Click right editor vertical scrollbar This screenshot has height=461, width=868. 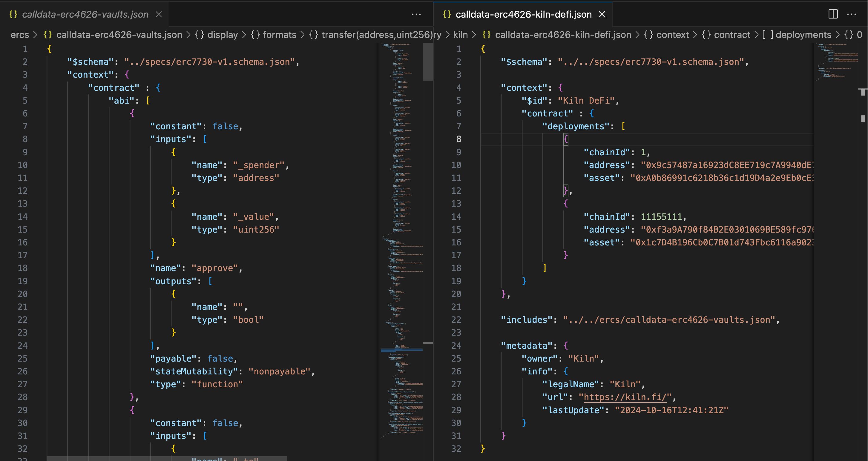tap(863, 252)
